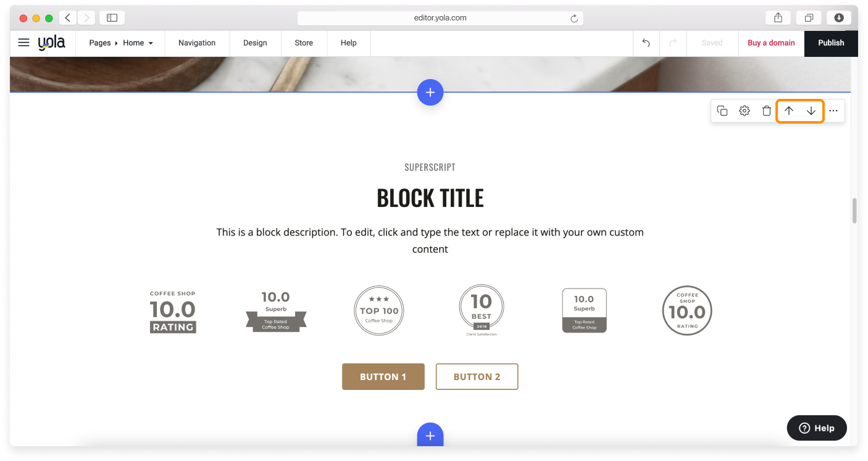Image resolution: width=868 pixels, height=461 pixels.
Task: Open the Store menu
Action: (x=304, y=43)
